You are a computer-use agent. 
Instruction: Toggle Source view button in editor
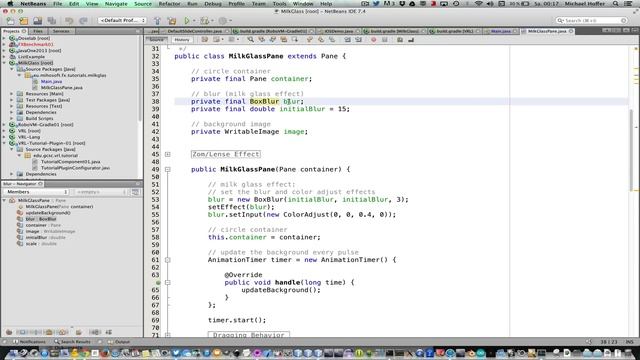[x=156, y=40]
